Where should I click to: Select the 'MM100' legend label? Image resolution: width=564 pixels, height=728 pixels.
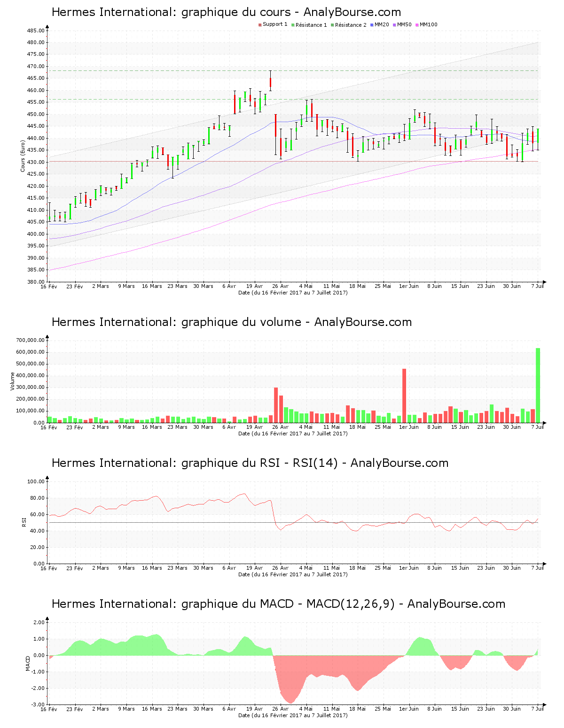(x=429, y=25)
